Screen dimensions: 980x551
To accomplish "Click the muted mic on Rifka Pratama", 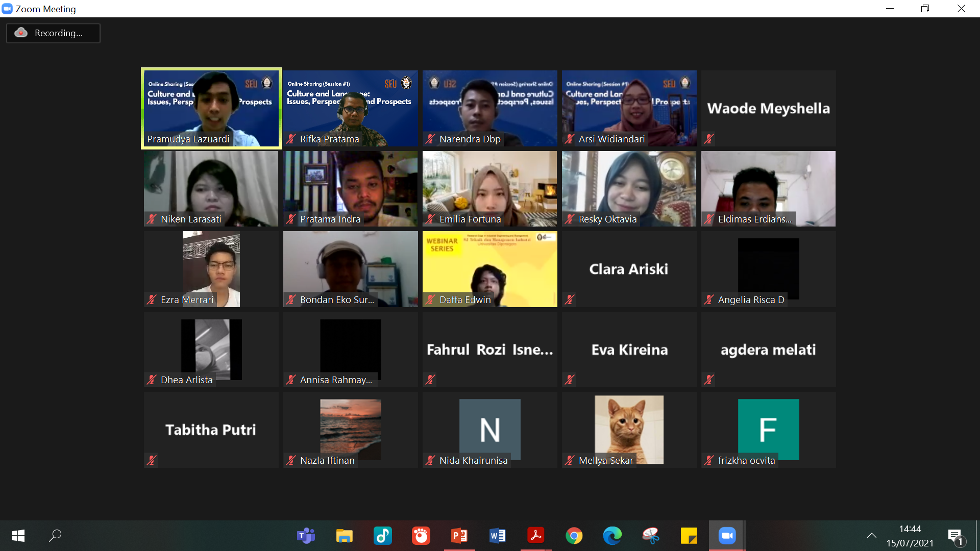I will [291, 139].
